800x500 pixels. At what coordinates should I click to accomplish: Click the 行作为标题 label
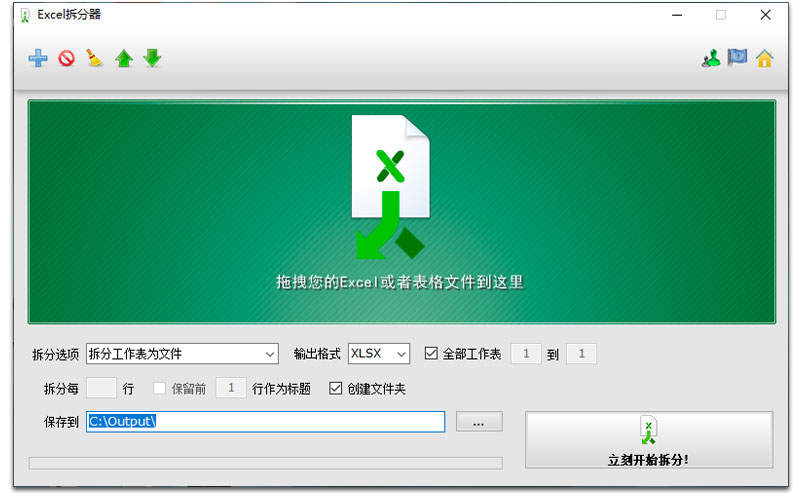coord(281,389)
